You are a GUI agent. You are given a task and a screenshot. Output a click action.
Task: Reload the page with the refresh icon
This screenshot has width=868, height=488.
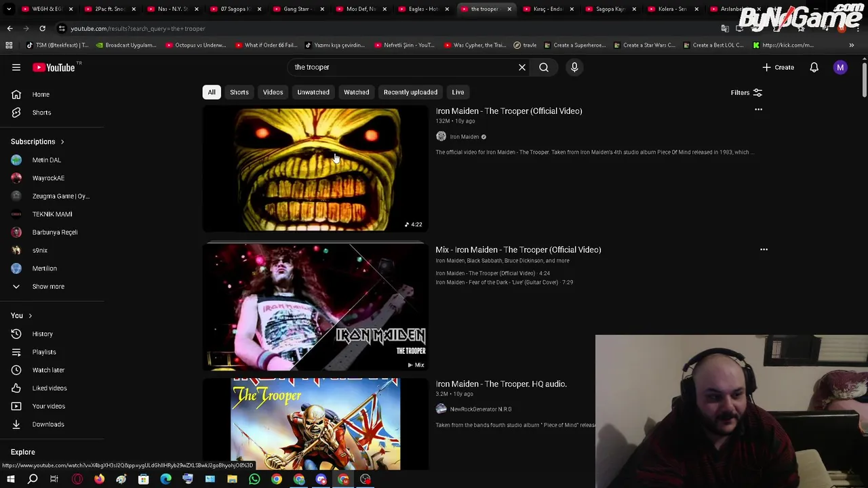point(42,28)
